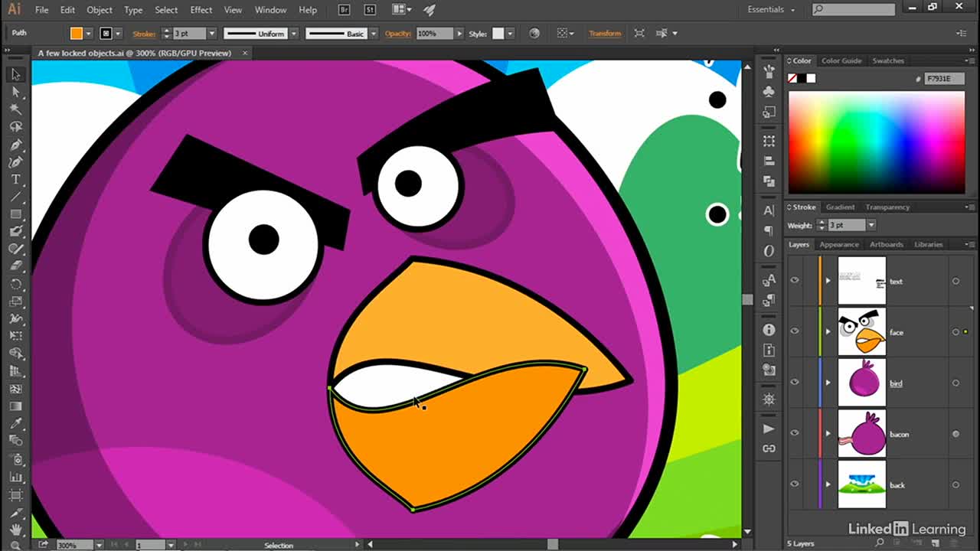Viewport: 980px width, 551px height.
Task: Toggle visibility of the bird layer
Action: (795, 383)
